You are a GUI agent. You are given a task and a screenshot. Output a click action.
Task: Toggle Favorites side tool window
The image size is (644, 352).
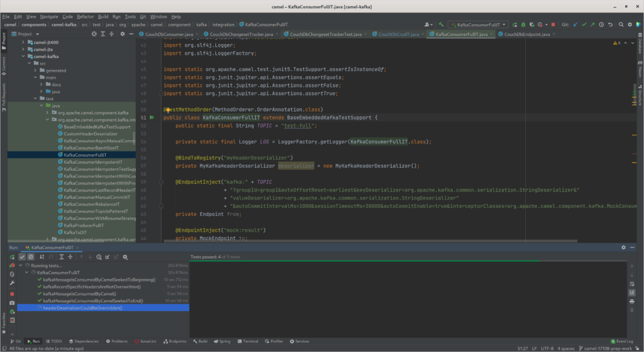(4, 323)
